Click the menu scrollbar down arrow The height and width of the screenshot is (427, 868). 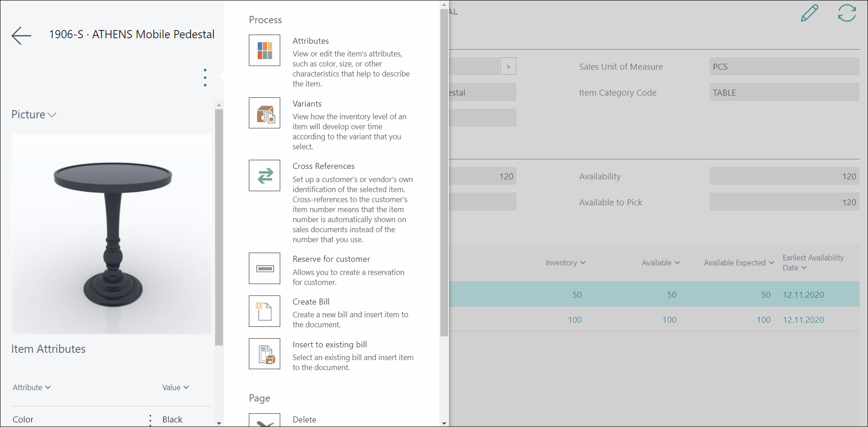pos(444,423)
